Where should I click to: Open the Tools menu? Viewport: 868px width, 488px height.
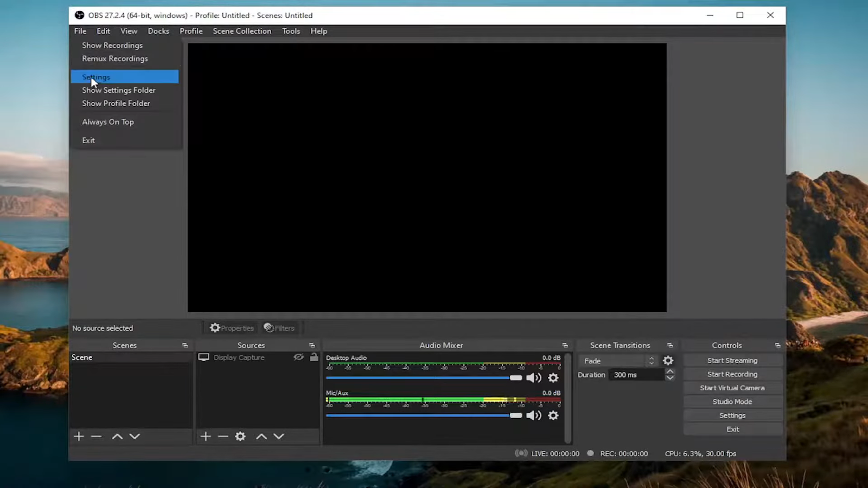click(291, 31)
